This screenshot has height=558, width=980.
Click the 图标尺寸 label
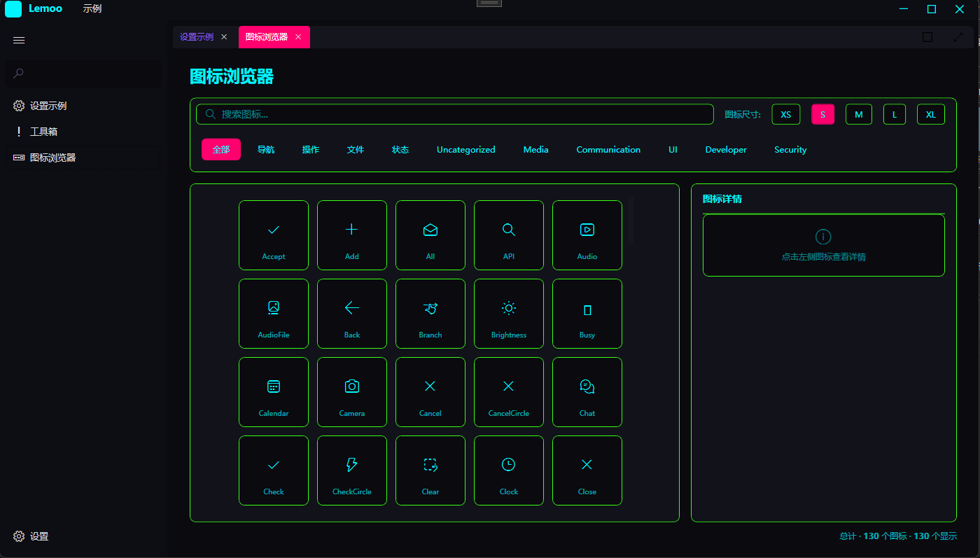[743, 115]
